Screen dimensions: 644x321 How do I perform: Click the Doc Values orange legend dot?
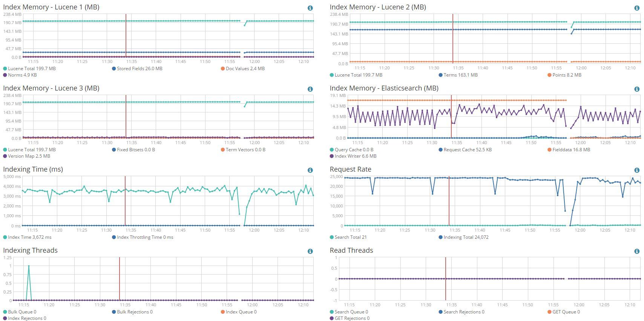tap(223, 69)
